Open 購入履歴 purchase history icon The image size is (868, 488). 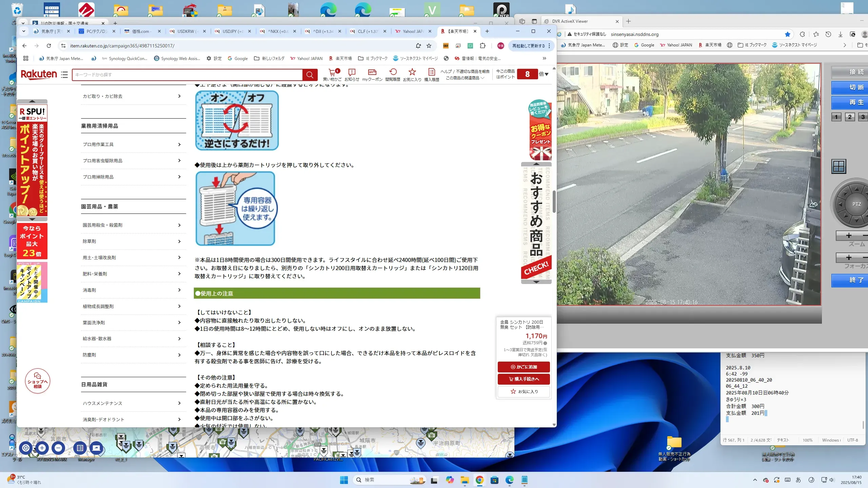(431, 73)
